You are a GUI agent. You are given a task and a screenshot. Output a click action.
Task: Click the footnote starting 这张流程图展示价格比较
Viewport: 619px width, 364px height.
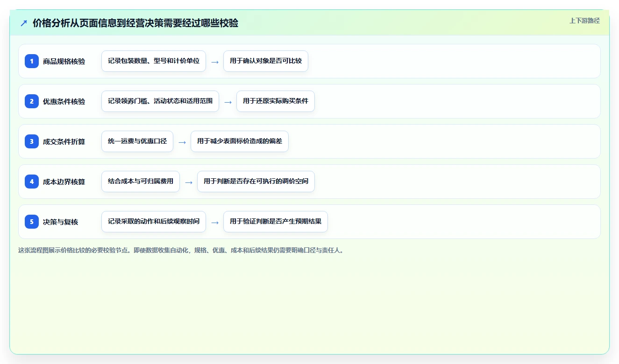[182, 250]
